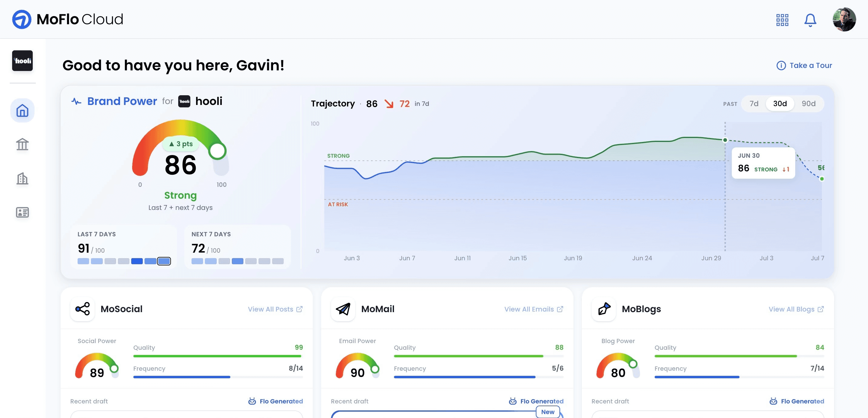Viewport: 868px width, 418px height.
Task: Open the ID card sidebar icon
Action: pyautogui.click(x=22, y=212)
